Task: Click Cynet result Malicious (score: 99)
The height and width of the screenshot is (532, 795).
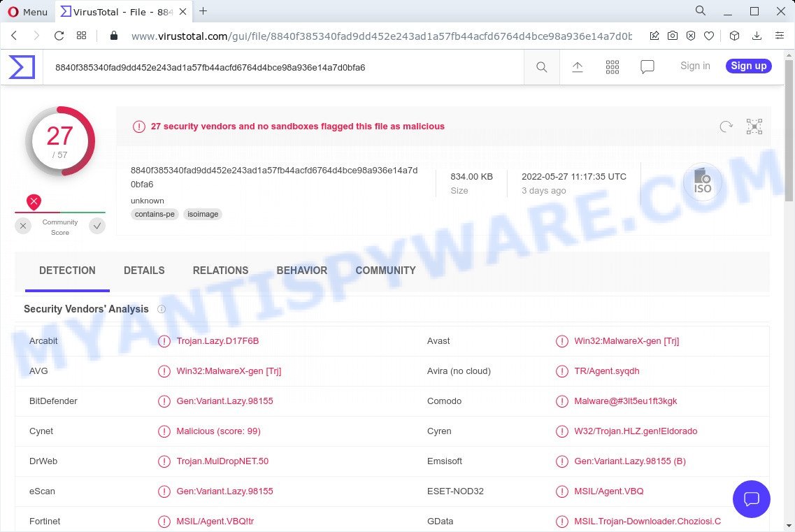Action: click(x=219, y=431)
